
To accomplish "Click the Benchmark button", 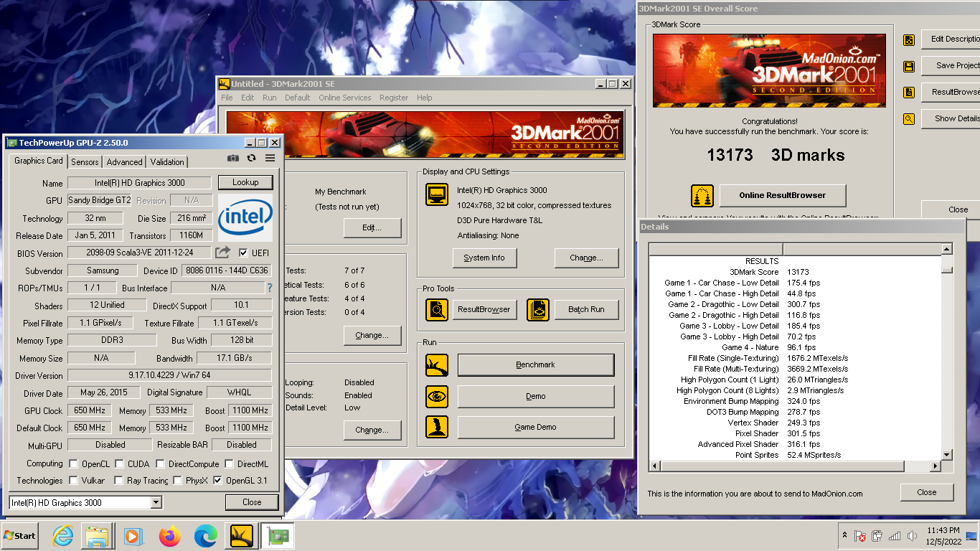I will pos(536,365).
